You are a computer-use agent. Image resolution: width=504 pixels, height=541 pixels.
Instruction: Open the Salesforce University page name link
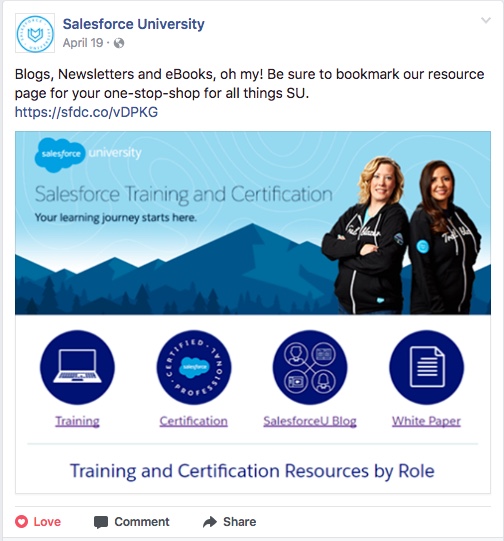(134, 24)
